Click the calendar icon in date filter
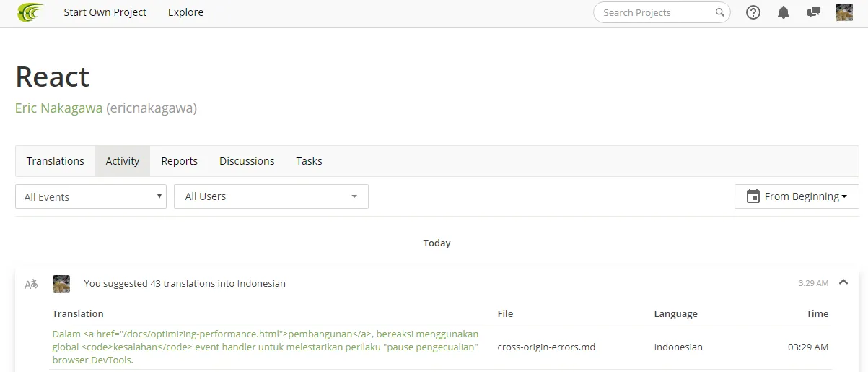Viewport: 868px width, 372px height. coord(753,196)
